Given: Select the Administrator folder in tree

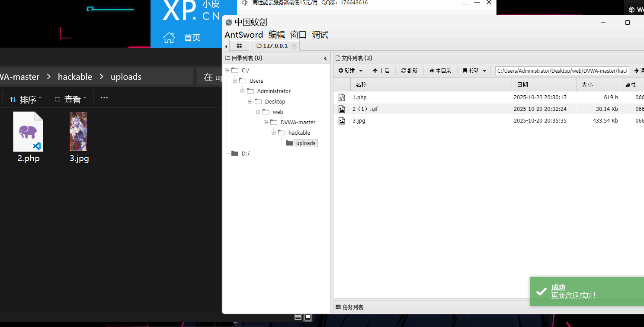Looking at the screenshot, I should (274, 91).
